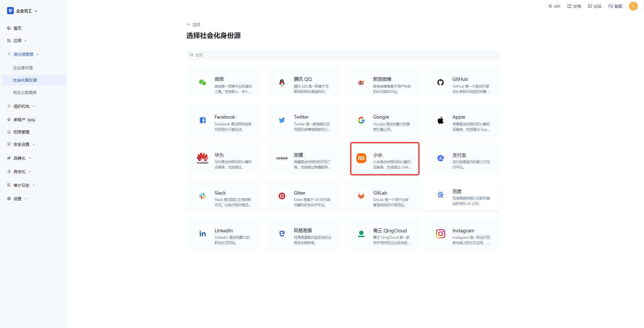Click the Slack logo icon
This screenshot has width=644, height=328.
[202, 196]
